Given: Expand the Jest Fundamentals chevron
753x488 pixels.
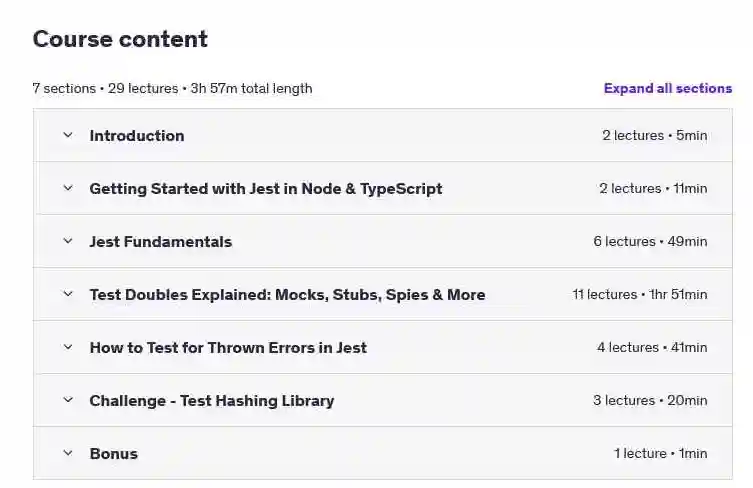Looking at the screenshot, I should click(68, 241).
